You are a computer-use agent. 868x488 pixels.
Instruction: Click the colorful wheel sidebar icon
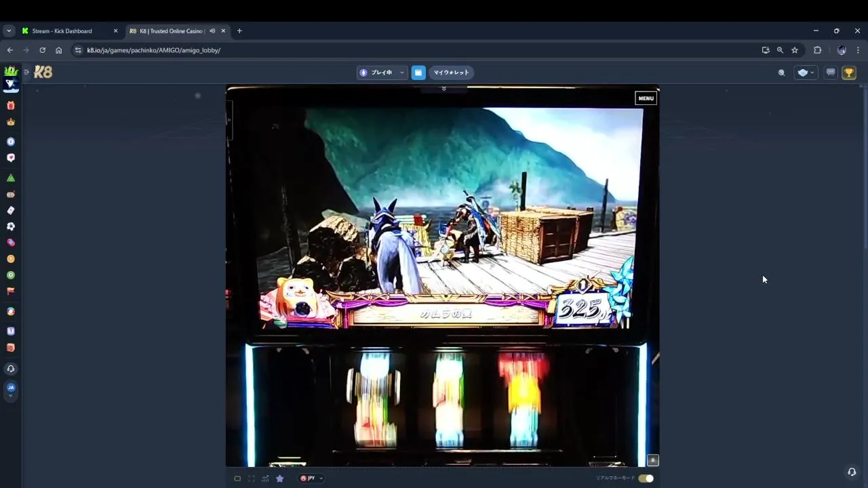click(x=11, y=312)
